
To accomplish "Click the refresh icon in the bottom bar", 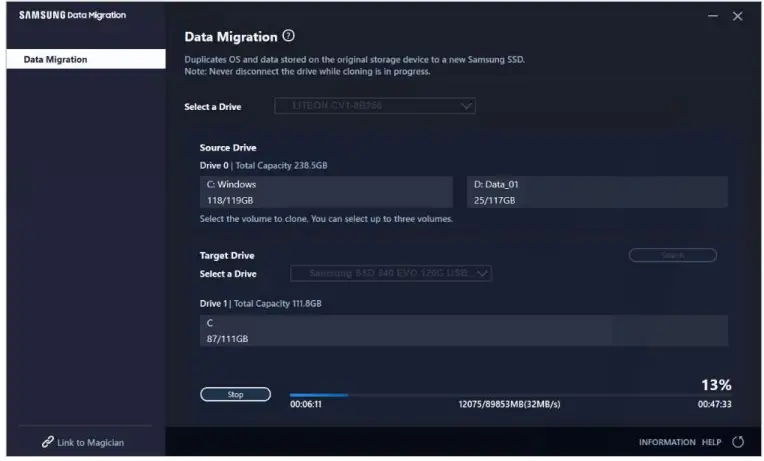I will pos(738,442).
